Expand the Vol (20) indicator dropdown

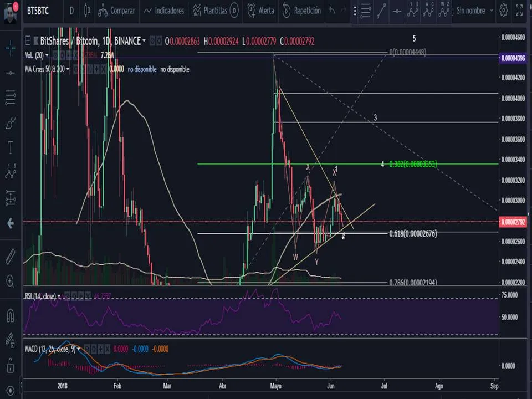tap(47, 55)
